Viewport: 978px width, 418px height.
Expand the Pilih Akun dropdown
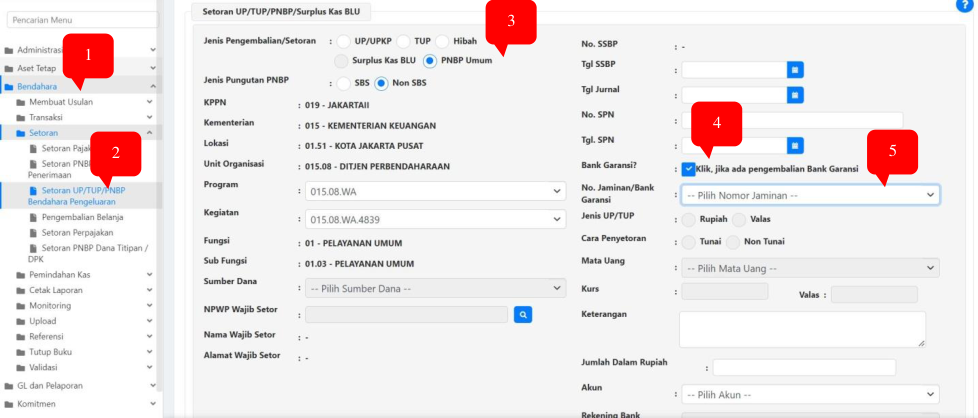[809, 394]
